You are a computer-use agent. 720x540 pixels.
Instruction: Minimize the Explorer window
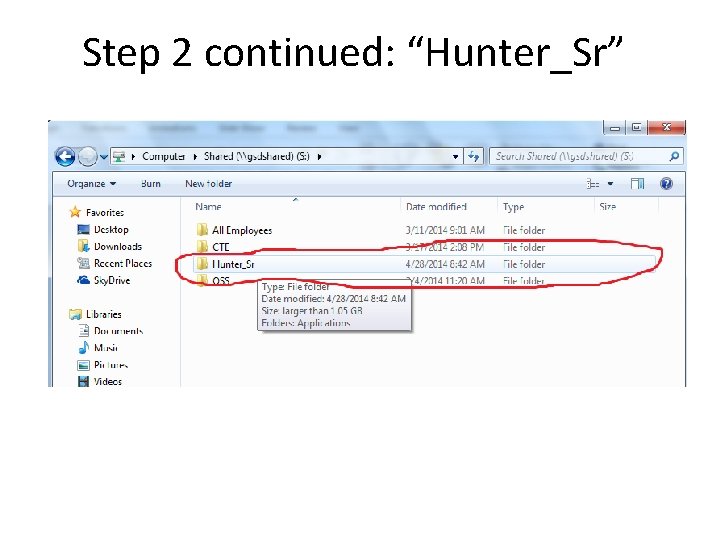(614, 128)
